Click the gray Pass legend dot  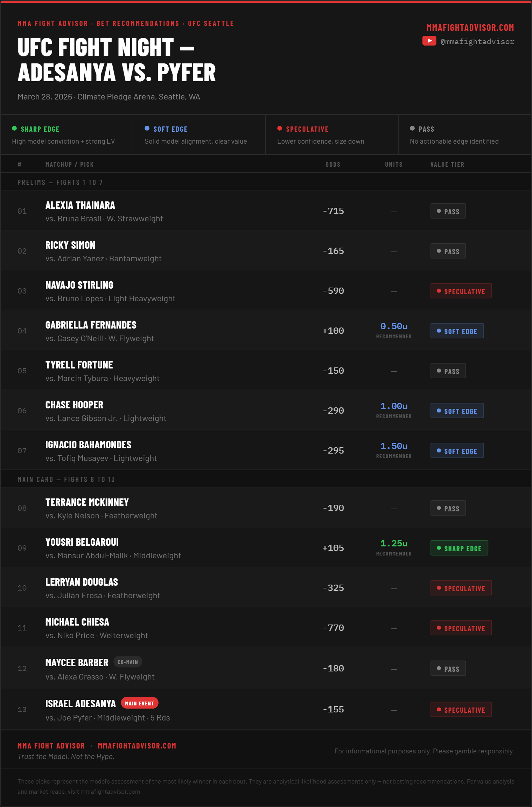(x=412, y=128)
